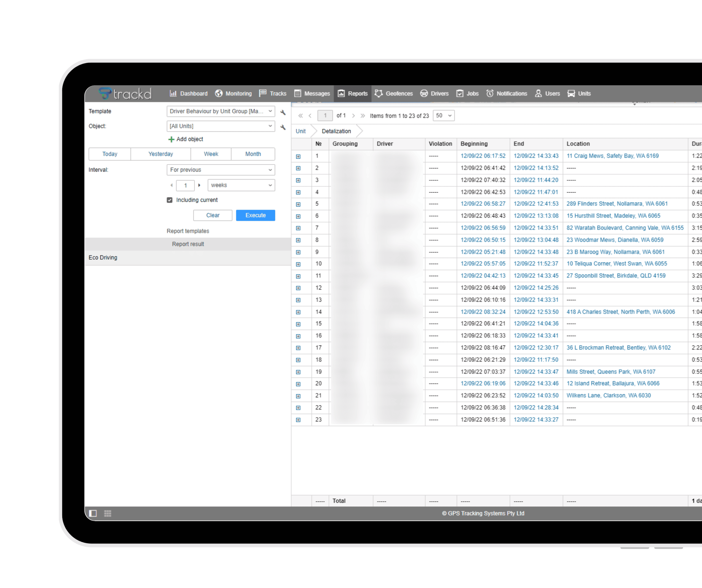Switch to Report templates tab
This screenshot has width=702, height=588.
pyautogui.click(x=188, y=231)
